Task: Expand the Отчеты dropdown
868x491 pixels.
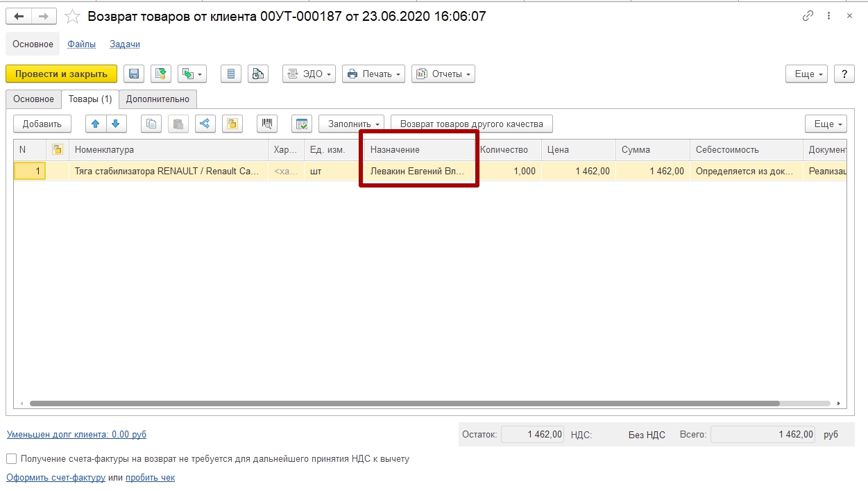Action: (x=443, y=74)
